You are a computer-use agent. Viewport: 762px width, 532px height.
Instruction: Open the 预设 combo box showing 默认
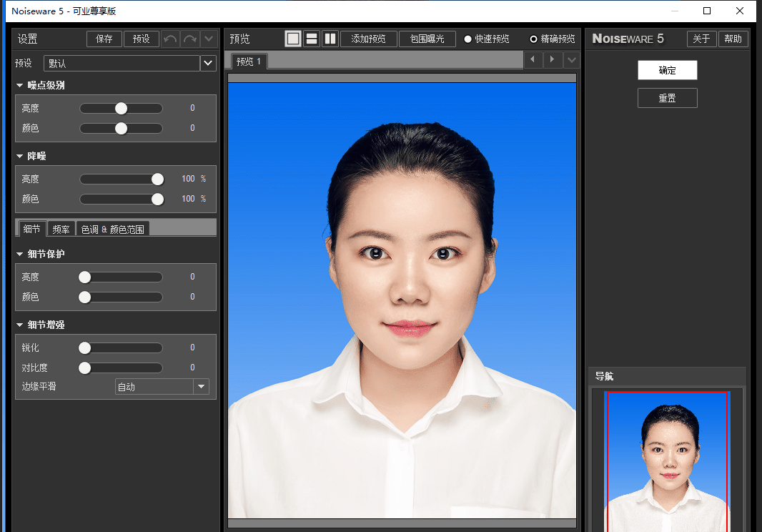point(122,63)
